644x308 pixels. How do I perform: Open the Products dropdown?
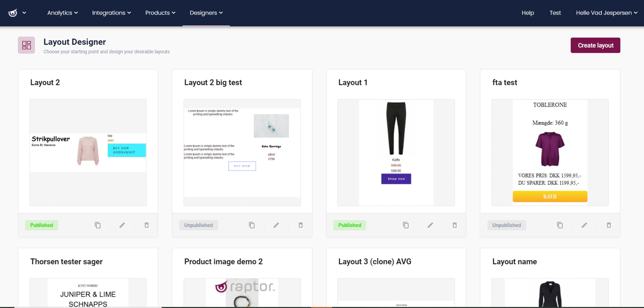click(160, 13)
